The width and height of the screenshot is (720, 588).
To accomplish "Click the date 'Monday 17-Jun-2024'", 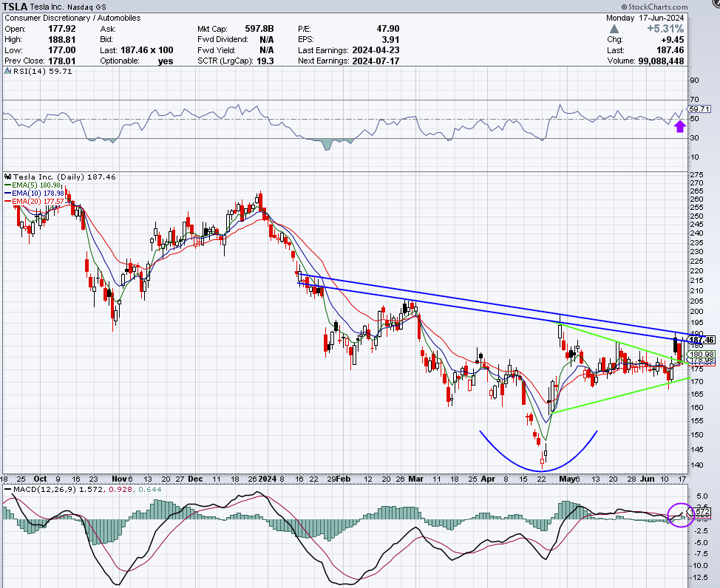I will [x=645, y=18].
